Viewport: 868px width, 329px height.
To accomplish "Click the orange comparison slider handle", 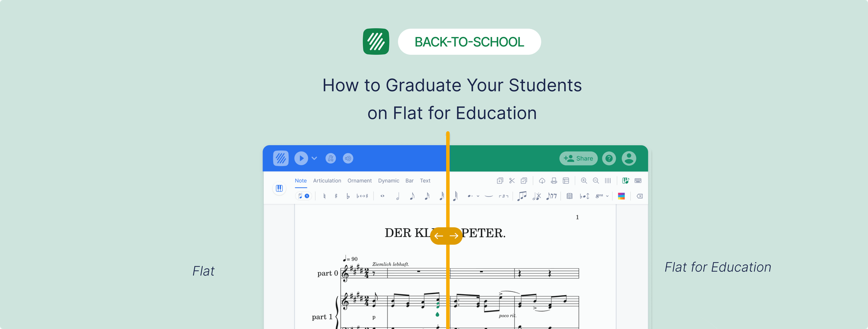I will tap(446, 236).
